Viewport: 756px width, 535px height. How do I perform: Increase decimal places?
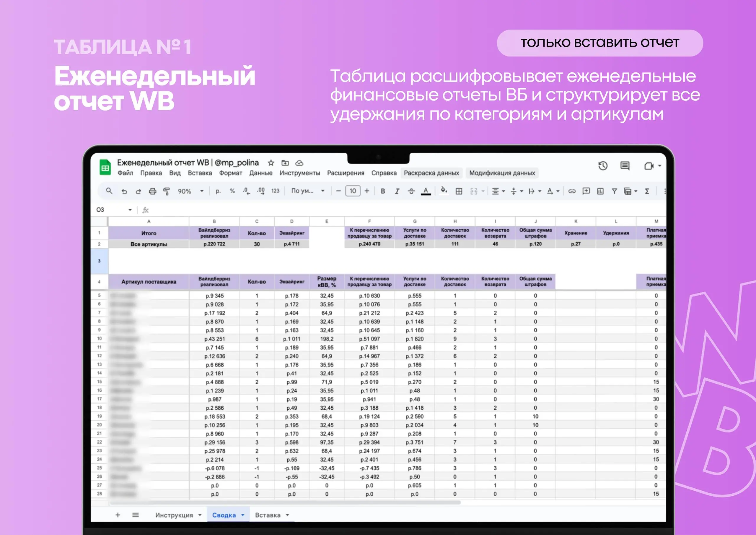[x=261, y=191]
